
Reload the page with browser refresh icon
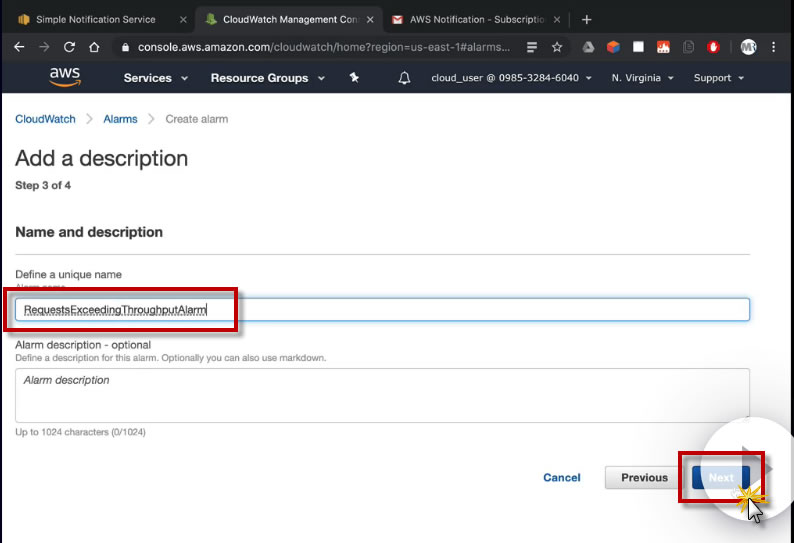coord(69,47)
